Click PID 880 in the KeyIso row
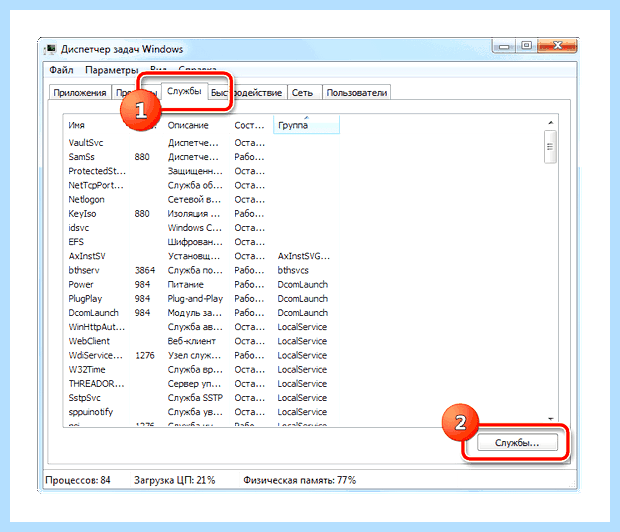Screen dimensions: 620x532 142,214
